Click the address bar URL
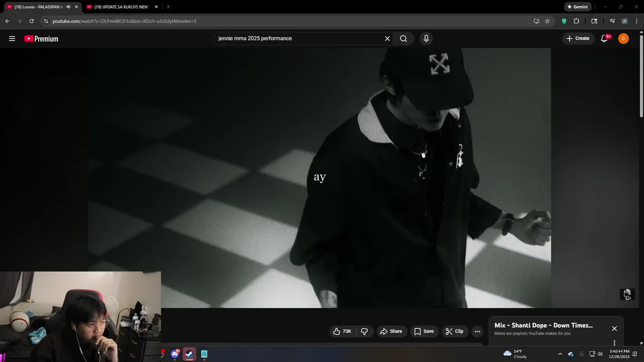 coord(124,21)
